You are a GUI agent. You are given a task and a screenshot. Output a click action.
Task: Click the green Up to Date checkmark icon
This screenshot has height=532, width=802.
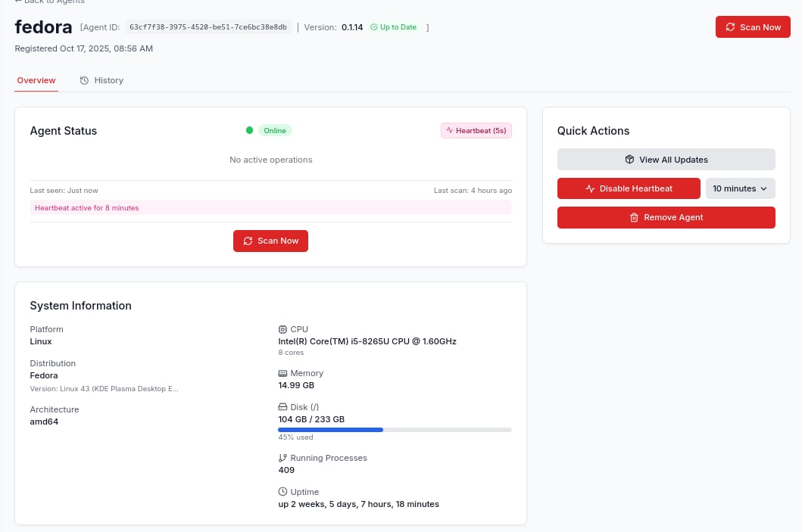(x=373, y=27)
